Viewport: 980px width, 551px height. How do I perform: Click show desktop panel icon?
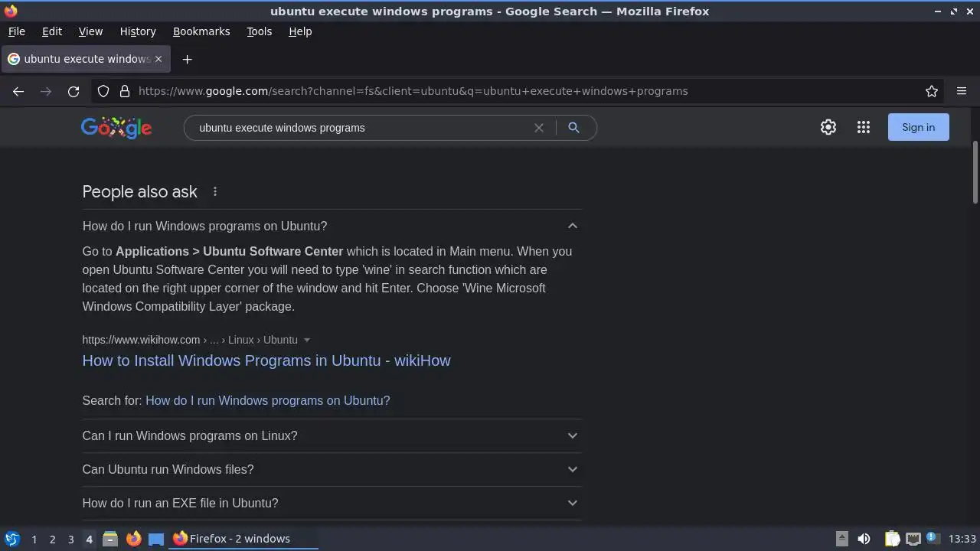pyautogui.click(x=156, y=539)
